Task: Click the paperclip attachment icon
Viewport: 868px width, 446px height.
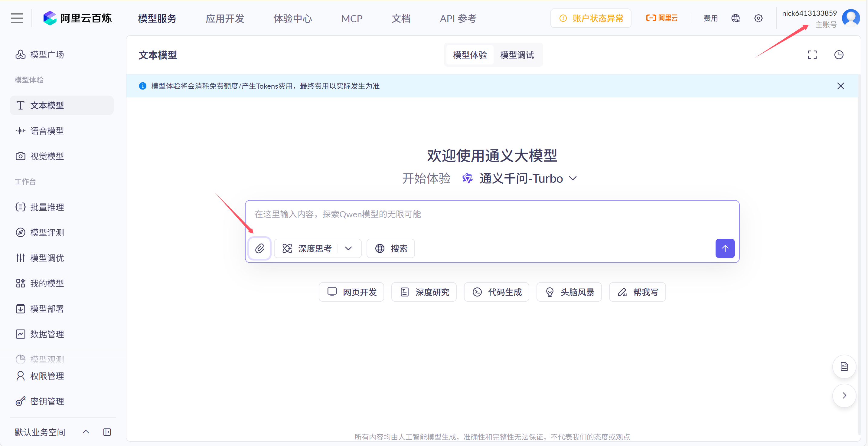Action: 259,248
